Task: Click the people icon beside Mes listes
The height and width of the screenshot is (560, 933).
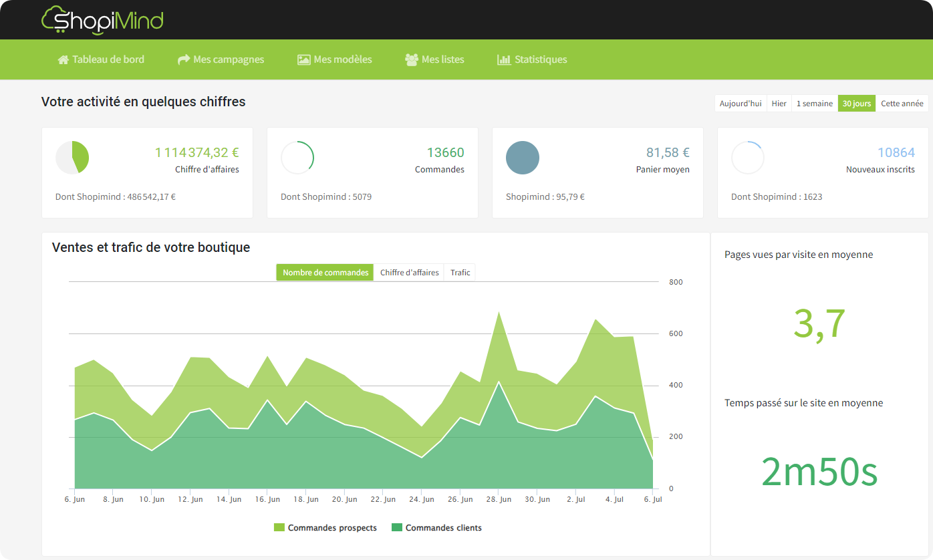Action: click(412, 59)
